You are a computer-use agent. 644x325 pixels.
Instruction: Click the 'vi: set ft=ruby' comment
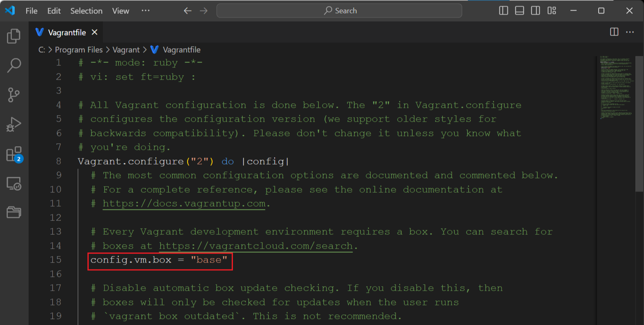click(x=137, y=77)
